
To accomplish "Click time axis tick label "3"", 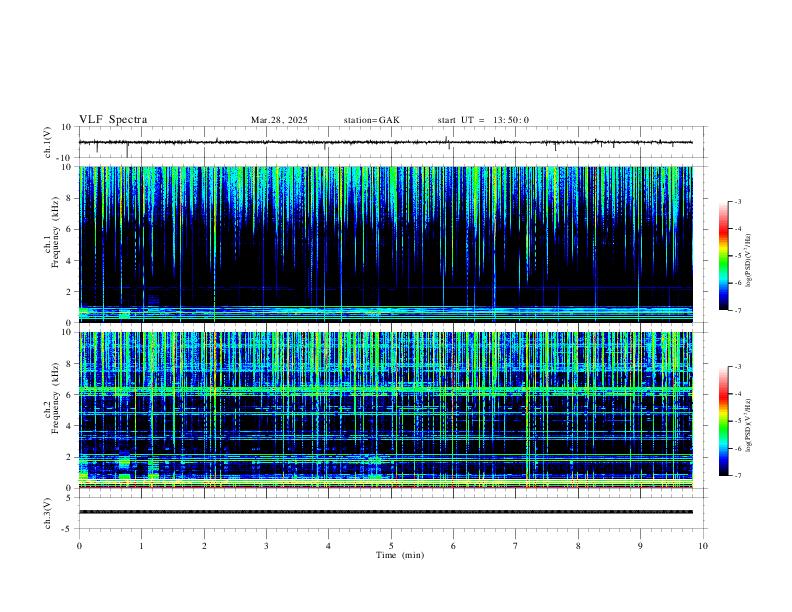I will point(266,546).
